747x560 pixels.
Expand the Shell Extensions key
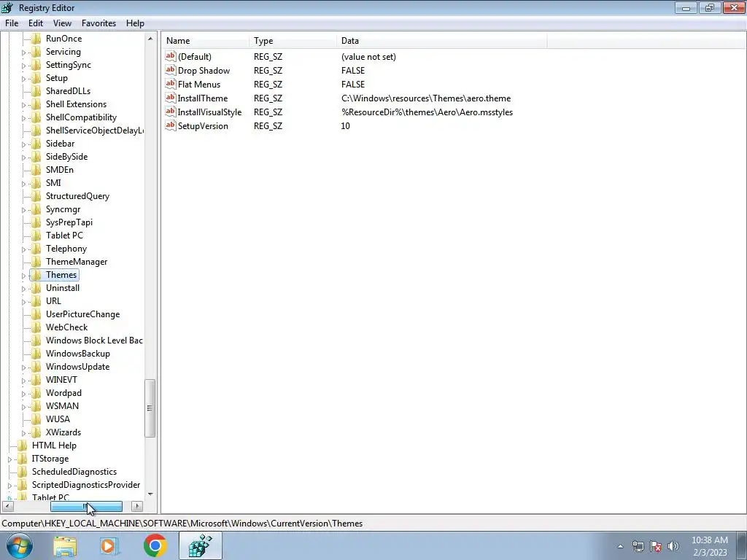pos(23,104)
